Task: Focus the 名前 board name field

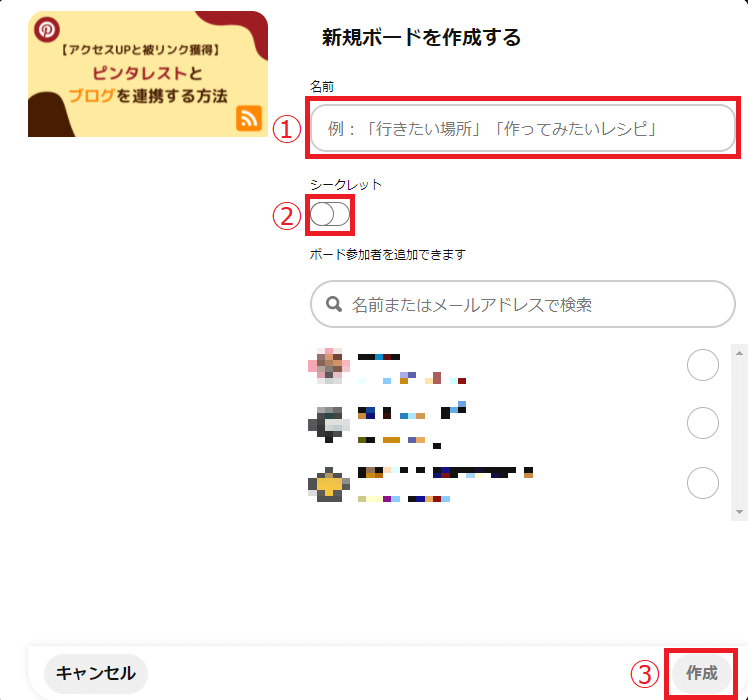Action: point(523,128)
